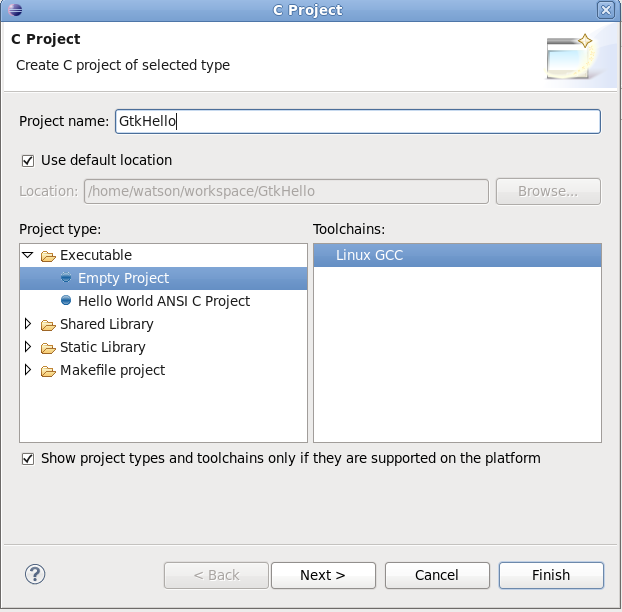Uncheck Use default location checkbox
This screenshot has height=612, width=622.
[x=28, y=161]
